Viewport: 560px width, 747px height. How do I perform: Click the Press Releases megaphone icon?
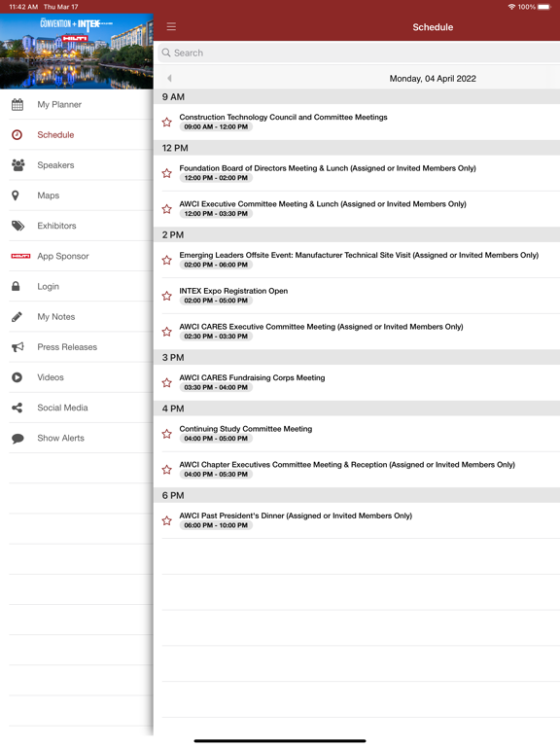pos(17,347)
